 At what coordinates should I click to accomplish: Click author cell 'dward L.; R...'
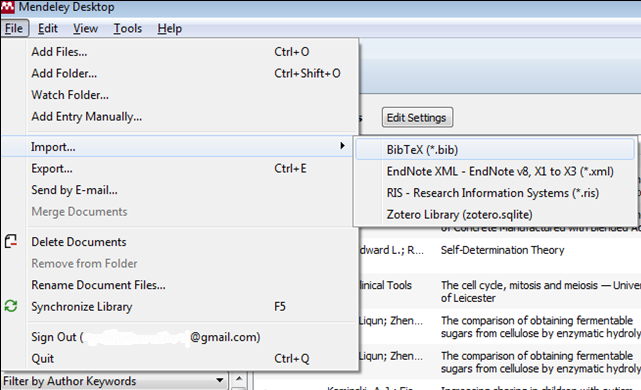click(391, 250)
